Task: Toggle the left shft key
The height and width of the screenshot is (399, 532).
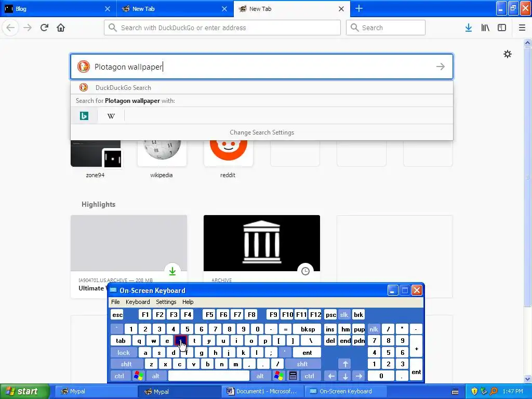Action: (126, 364)
